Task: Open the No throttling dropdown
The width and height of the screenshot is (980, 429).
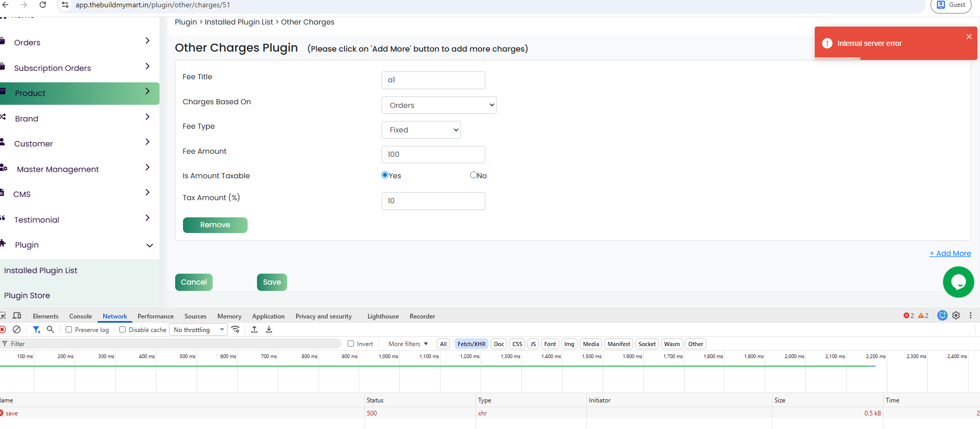Action: tap(199, 329)
